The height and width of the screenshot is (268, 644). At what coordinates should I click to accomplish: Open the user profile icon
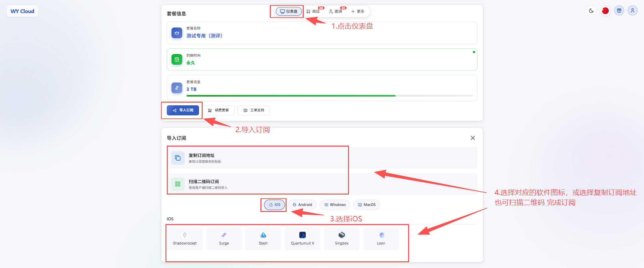pyautogui.click(x=632, y=11)
